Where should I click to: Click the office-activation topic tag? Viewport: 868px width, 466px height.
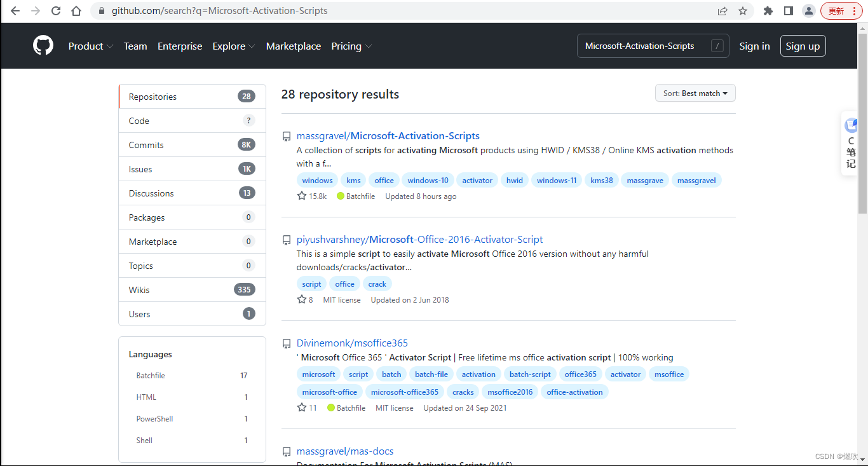click(574, 392)
